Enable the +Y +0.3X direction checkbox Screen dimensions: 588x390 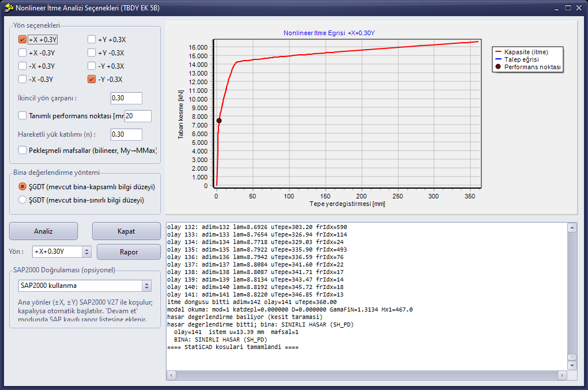tap(92, 39)
